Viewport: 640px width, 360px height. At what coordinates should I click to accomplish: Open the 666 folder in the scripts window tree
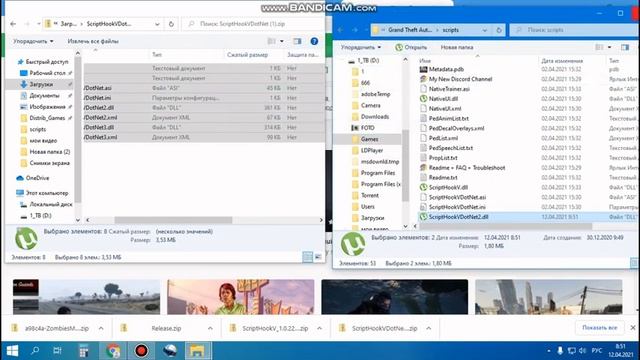coord(361,83)
